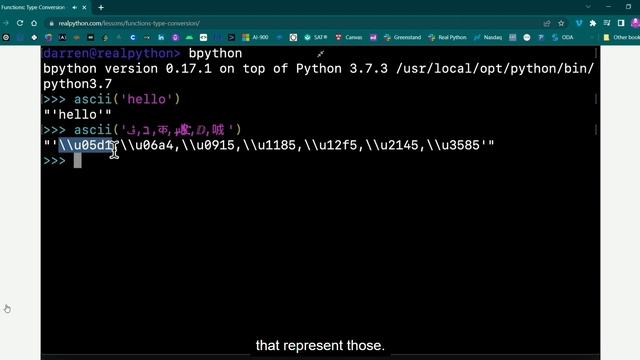Open the white diamond bookmark icon
This screenshot has width=640, height=360.
click(34, 37)
